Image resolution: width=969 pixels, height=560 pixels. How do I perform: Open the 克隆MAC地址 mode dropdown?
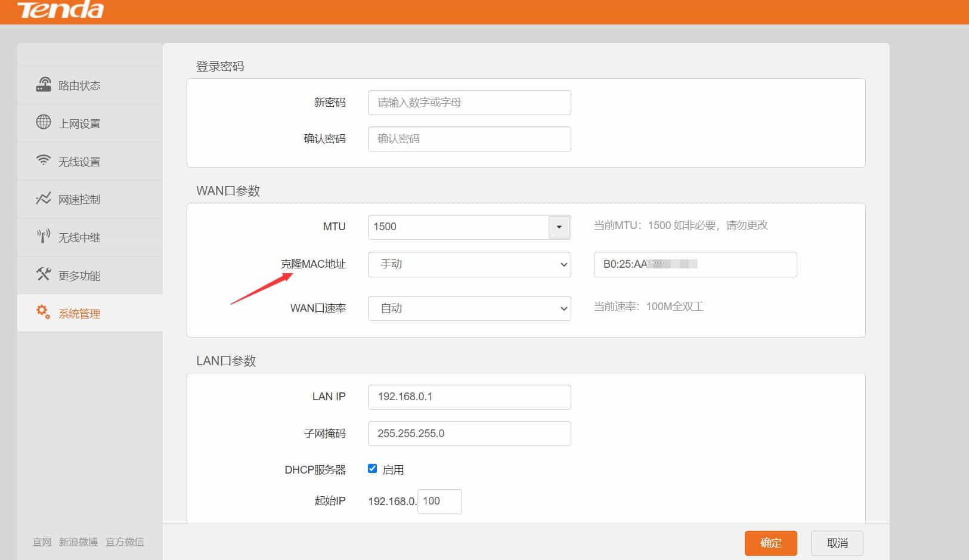click(x=469, y=264)
